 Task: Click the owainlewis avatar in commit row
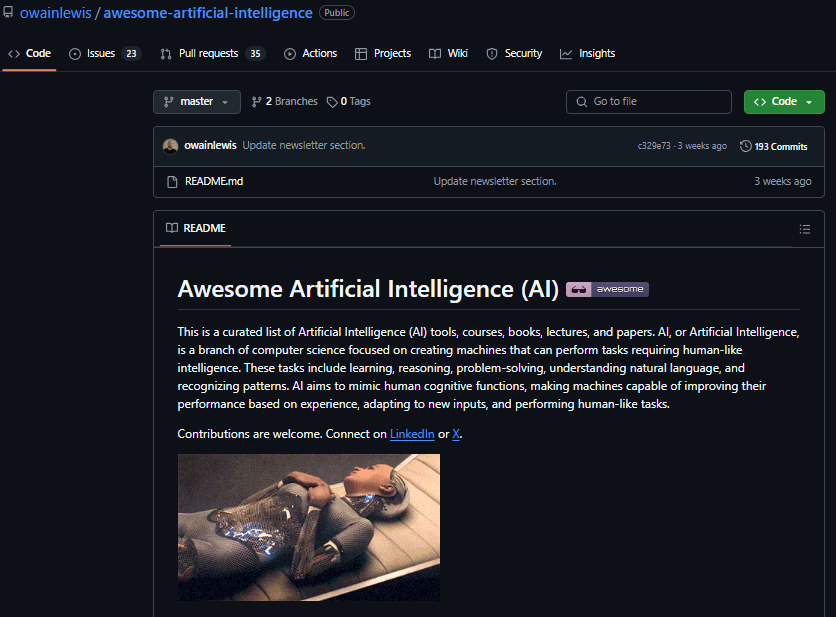click(x=171, y=146)
